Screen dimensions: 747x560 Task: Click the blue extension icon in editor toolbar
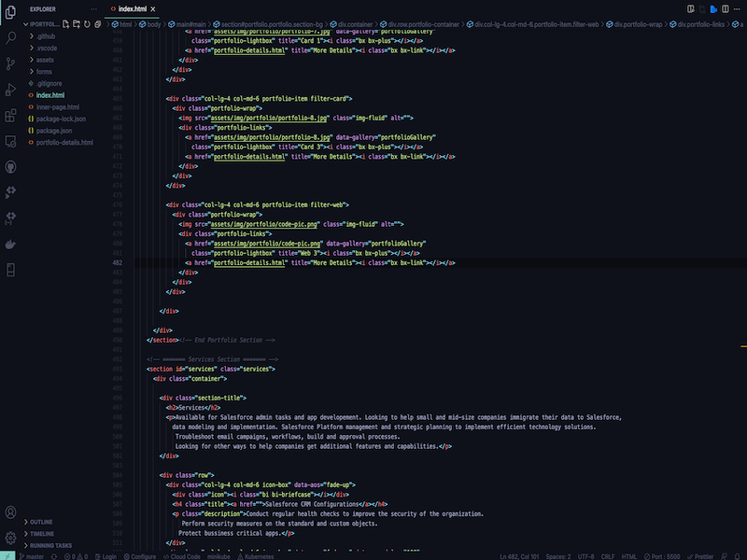pyautogui.click(x=713, y=9)
